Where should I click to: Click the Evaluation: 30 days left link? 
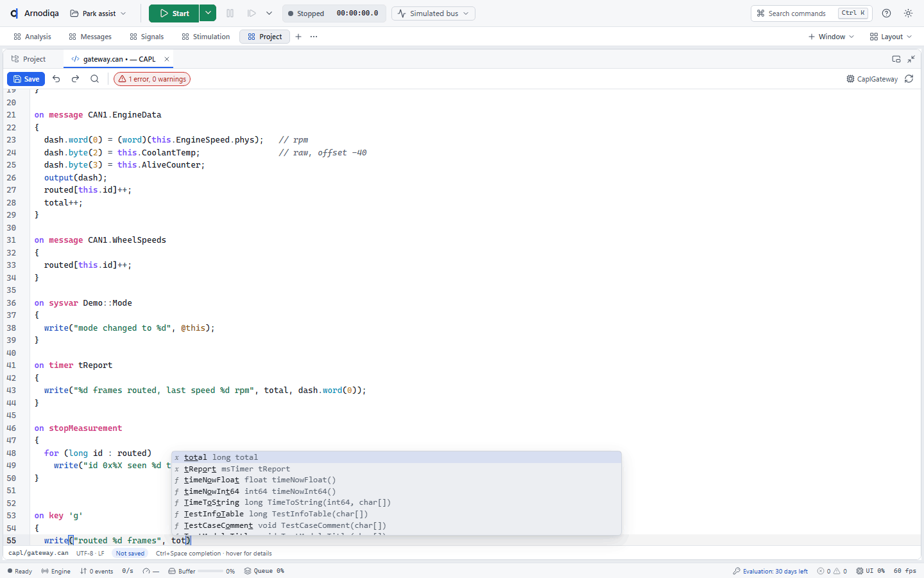pos(771,571)
